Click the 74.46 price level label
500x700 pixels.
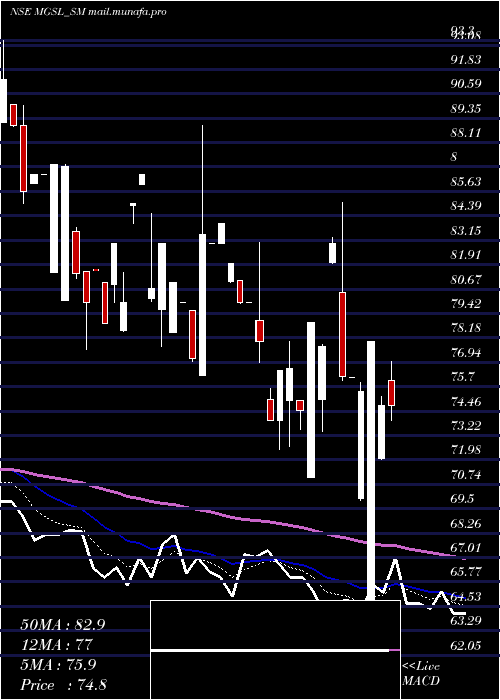tap(466, 401)
